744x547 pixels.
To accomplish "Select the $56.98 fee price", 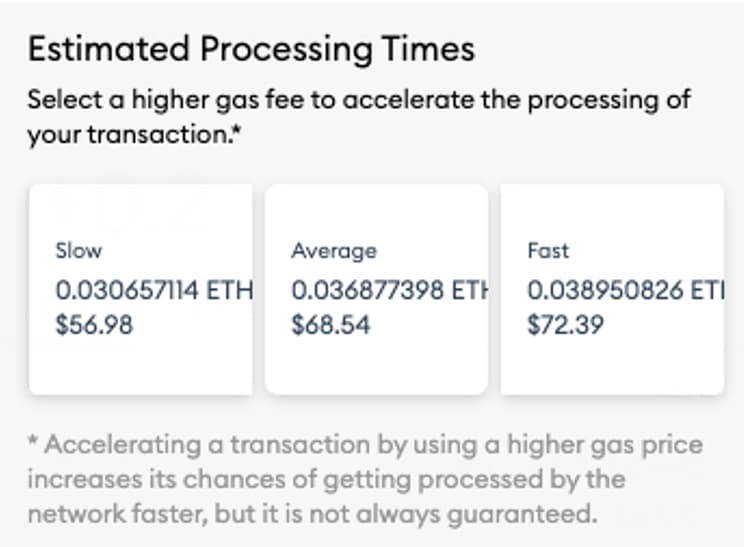I will (94, 325).
